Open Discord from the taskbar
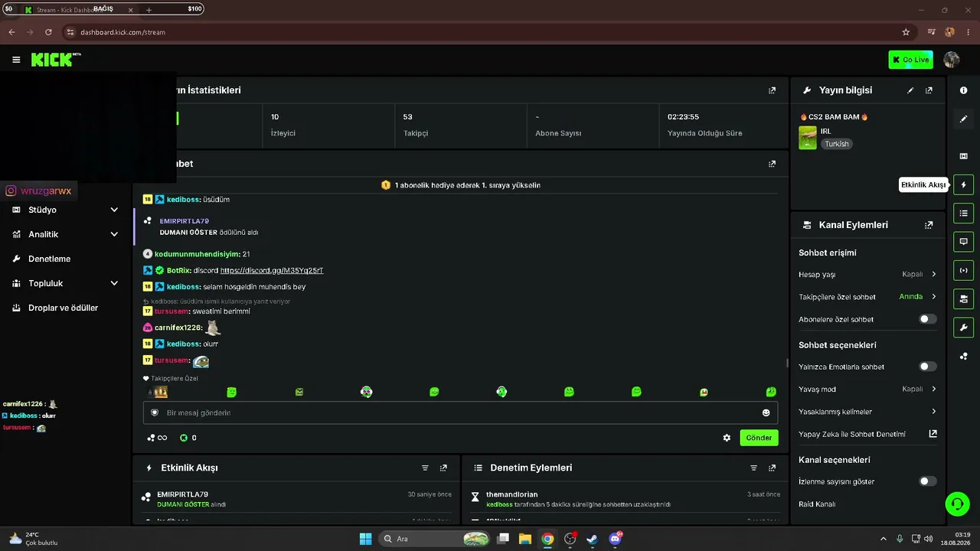 (x=615, y=539)
